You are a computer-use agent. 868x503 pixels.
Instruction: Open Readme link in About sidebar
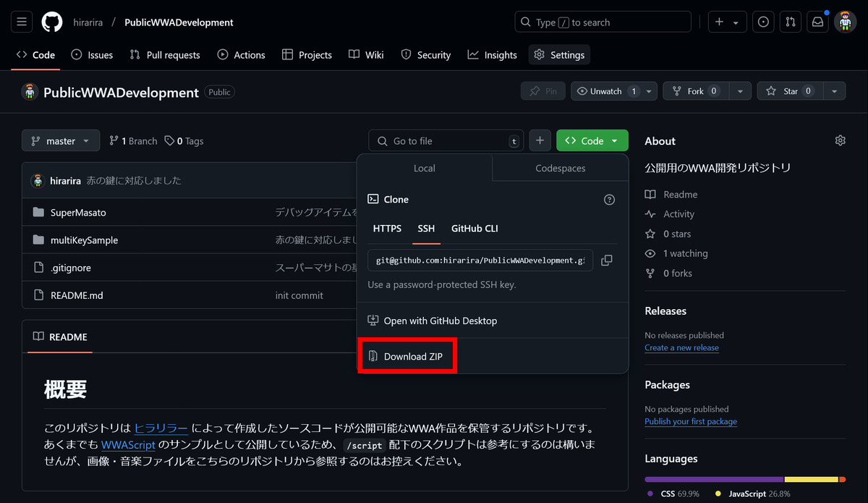[x=671, y=195]
